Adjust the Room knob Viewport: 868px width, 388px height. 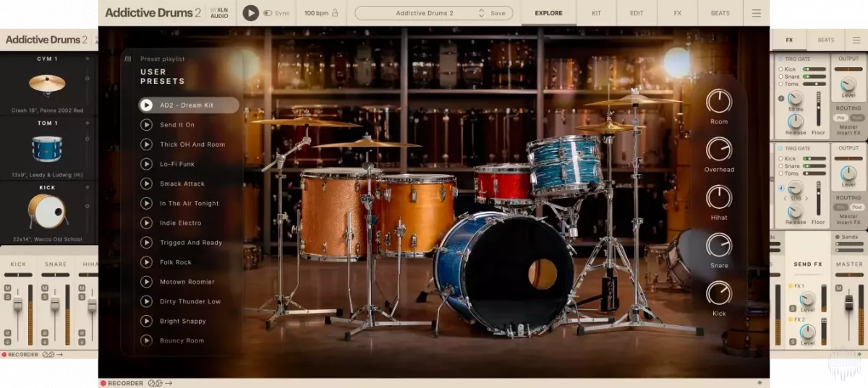(x=719, y=101)
